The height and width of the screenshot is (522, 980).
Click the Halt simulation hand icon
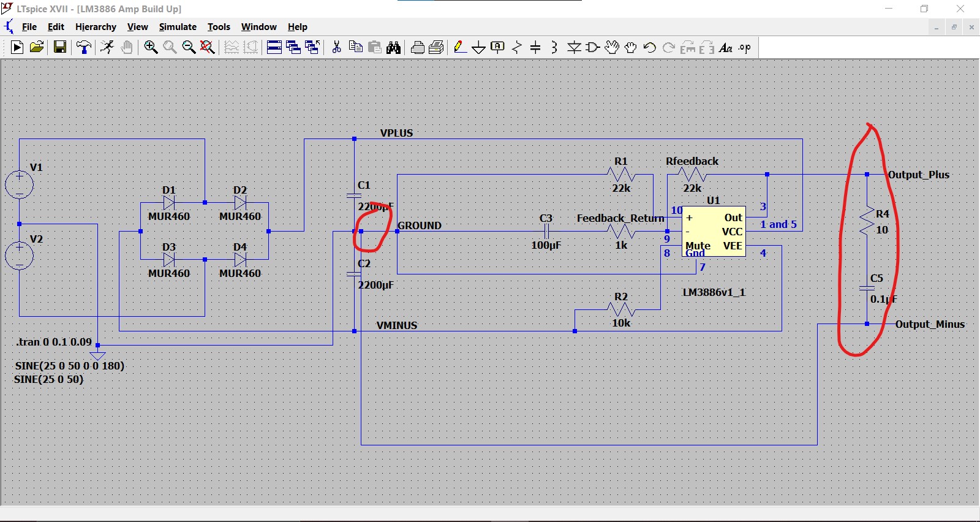127,47
